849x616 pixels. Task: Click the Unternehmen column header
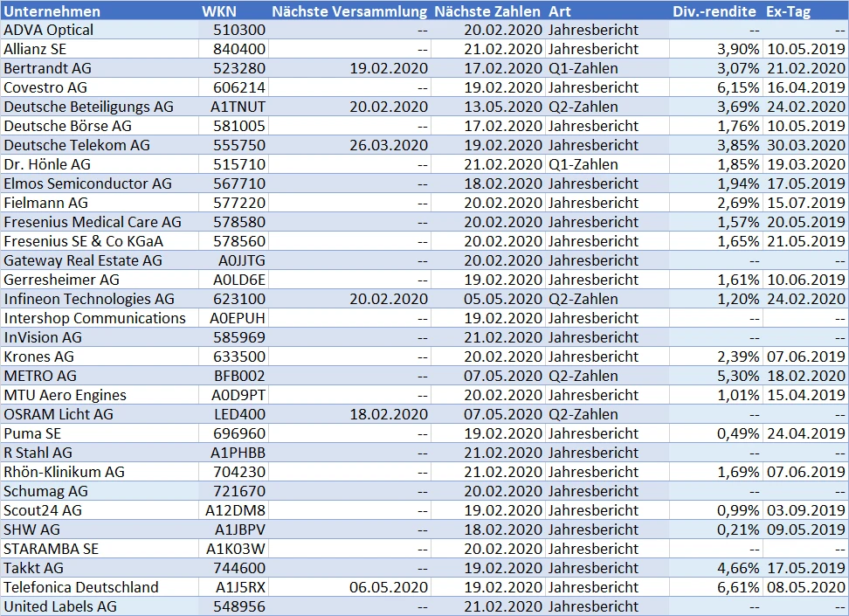point(52,11)
